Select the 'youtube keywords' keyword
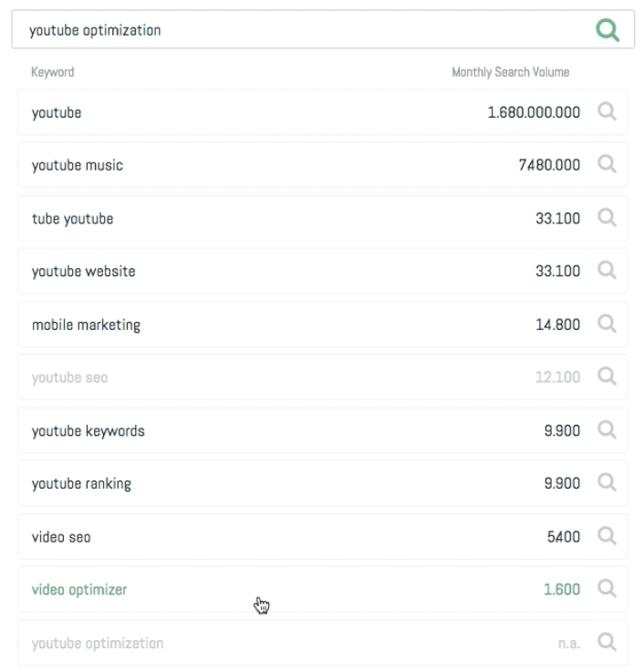 pos(88,430)
